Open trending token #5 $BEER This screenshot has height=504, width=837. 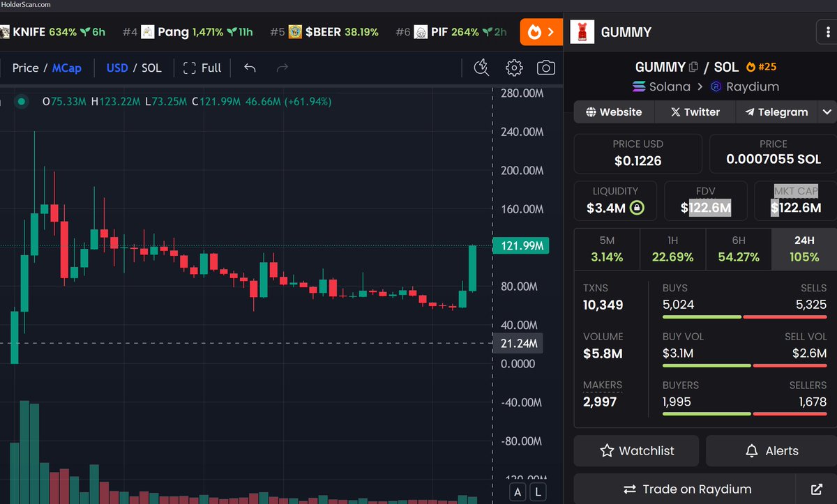pyautogui.click(x=324, y=32)
